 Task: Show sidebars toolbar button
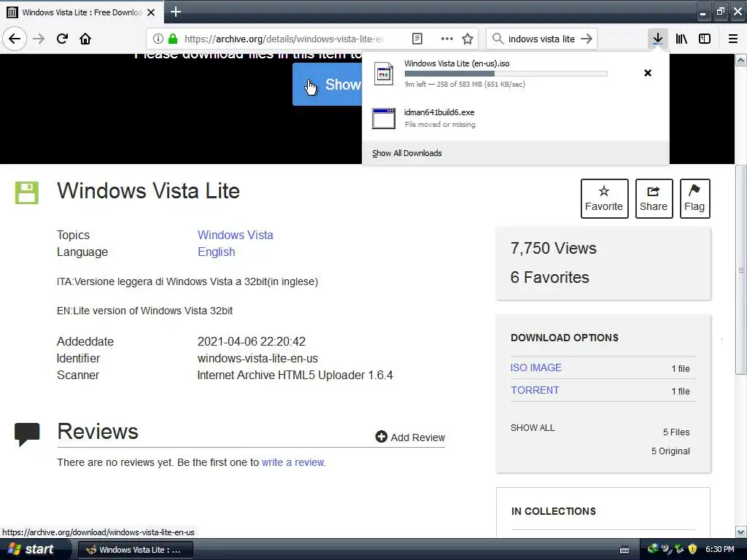(705, 39)
